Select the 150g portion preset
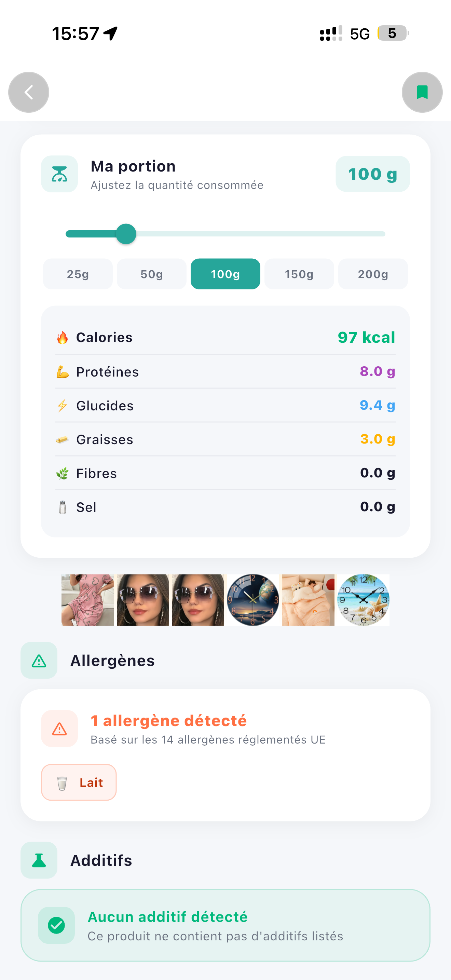 (x=299, y=274)
